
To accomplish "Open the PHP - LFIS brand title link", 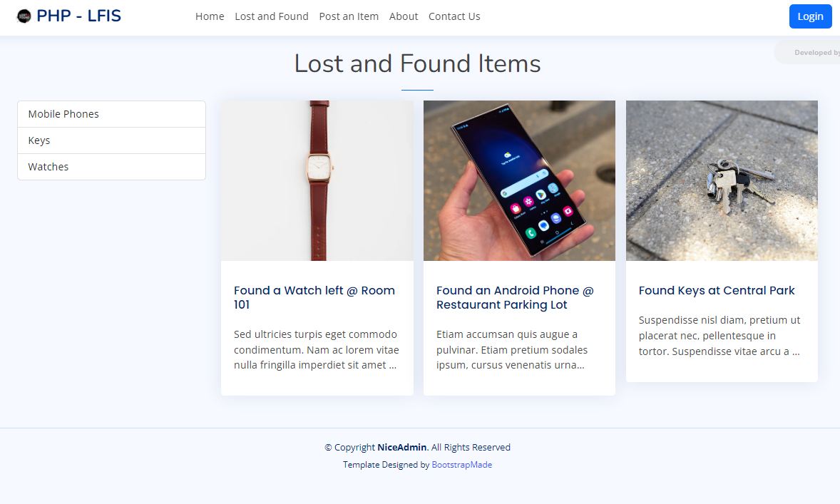I will click(x=78, y=16).
